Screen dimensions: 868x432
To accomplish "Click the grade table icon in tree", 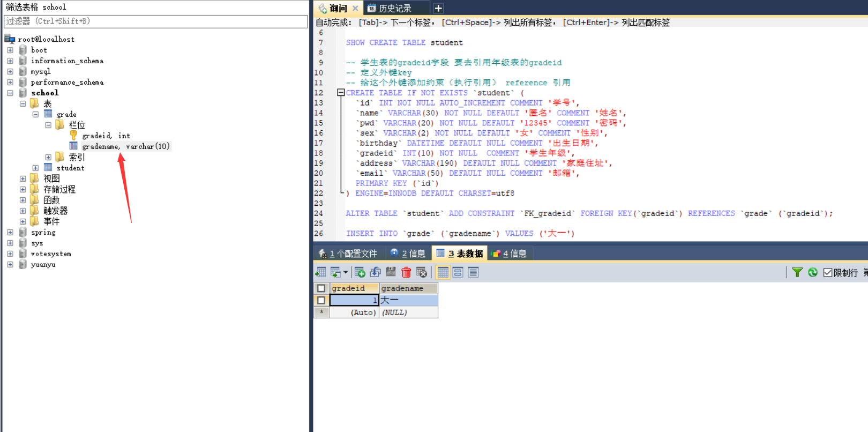I will click(x=48, y=114).
